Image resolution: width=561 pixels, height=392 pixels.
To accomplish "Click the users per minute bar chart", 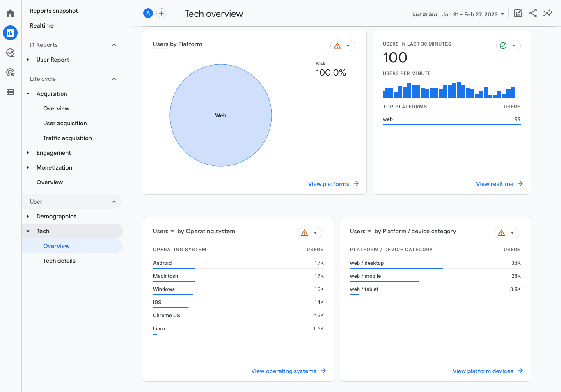I will click(449, 90).
